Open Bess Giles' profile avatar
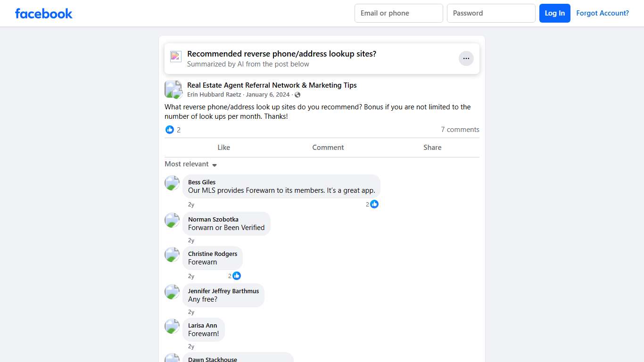 172,183
